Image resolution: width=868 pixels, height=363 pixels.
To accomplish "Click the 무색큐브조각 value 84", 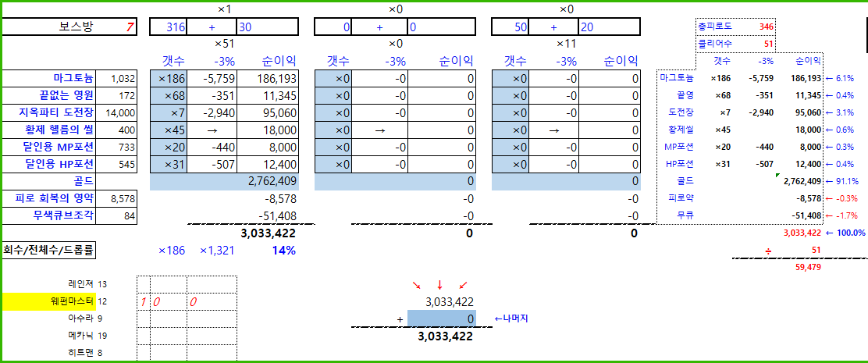I will coord(123,215).
